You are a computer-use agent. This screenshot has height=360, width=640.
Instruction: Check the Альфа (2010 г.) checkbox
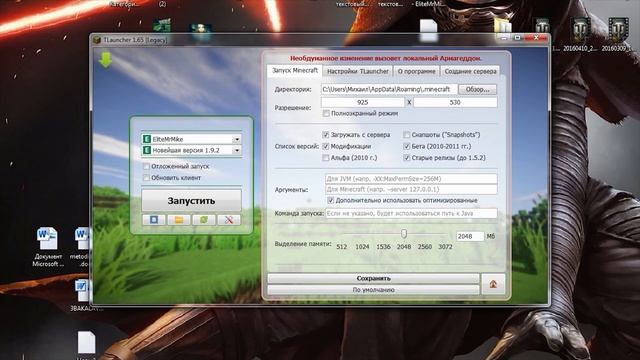(326, 158)
